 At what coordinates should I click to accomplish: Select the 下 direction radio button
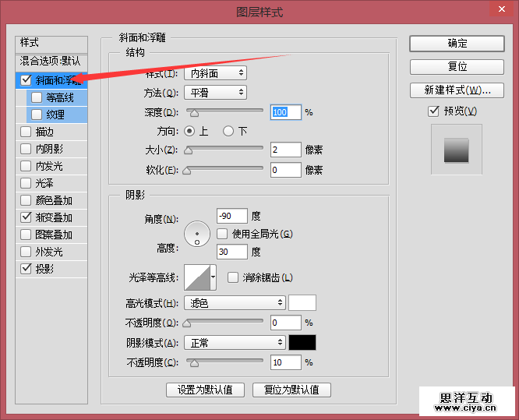(228, 132)
